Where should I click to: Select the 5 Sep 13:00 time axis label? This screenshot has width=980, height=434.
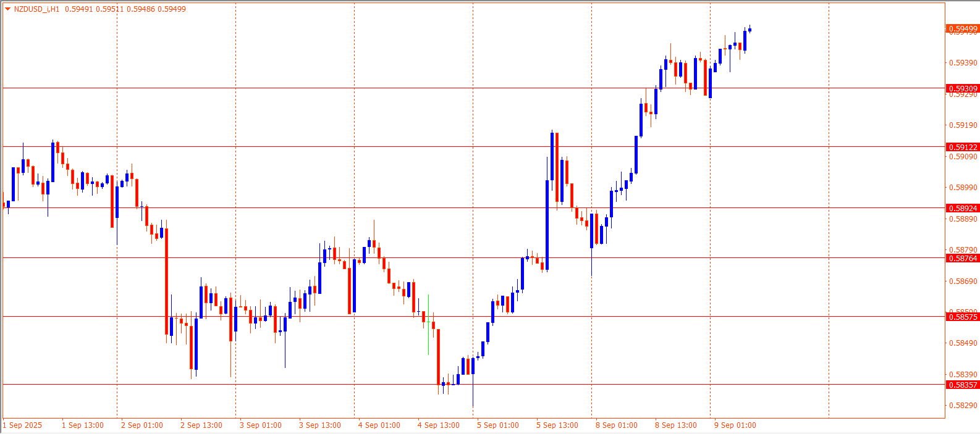pos(557,425)
